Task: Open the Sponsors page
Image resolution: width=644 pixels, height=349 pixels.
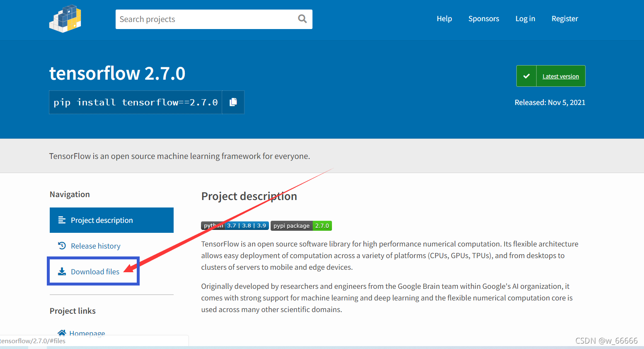Action: (484, 19)
